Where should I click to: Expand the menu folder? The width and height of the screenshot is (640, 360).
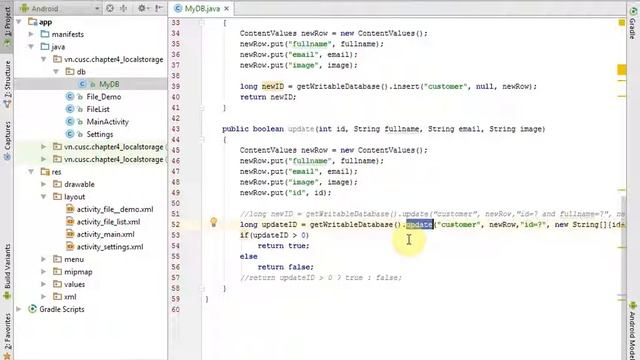[43, 259]
